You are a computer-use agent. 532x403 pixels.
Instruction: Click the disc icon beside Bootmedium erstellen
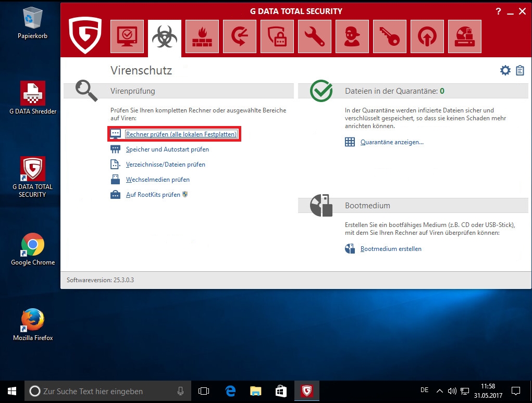coord(350,249)
